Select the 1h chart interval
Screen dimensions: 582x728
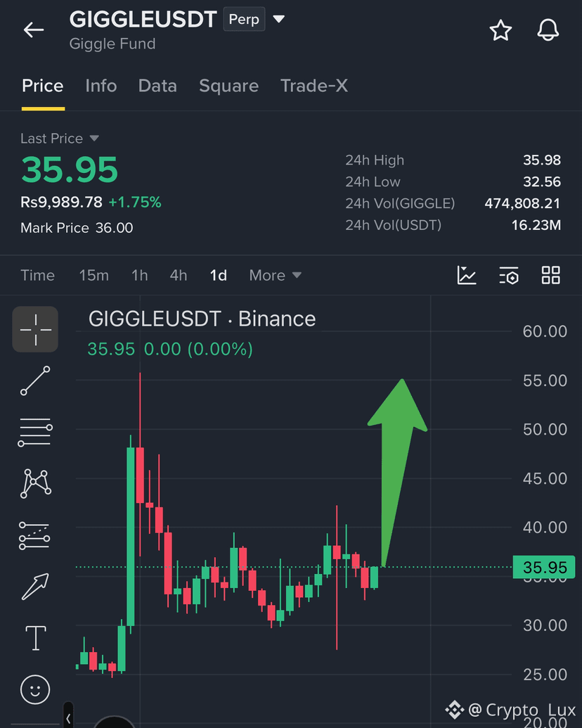[x=140, y=275]
